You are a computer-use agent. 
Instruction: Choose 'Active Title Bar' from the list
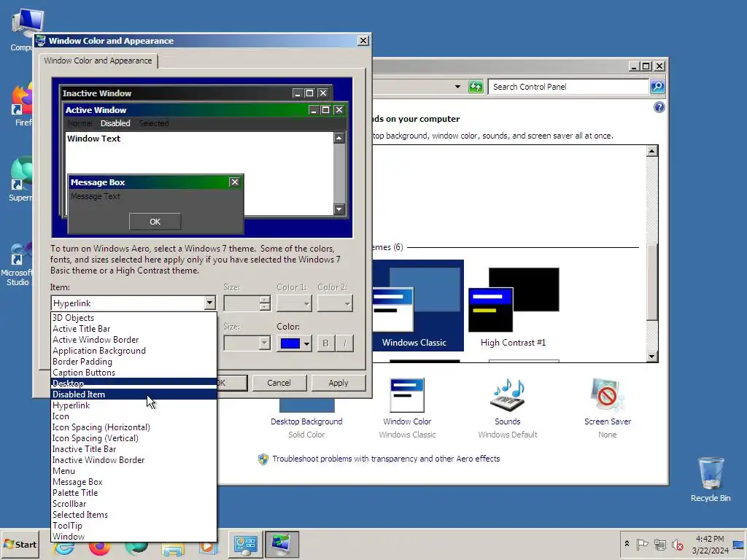[x=134, y=329]
